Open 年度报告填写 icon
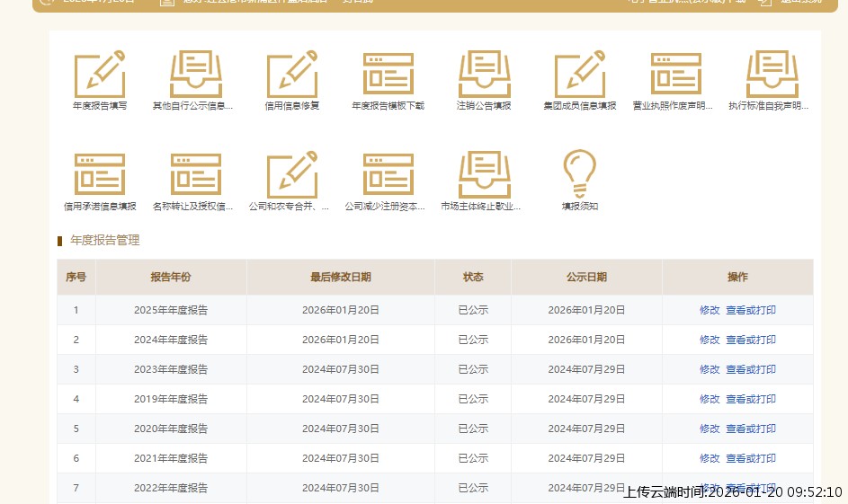Screen dimensions: 848x504 [100, 75]
